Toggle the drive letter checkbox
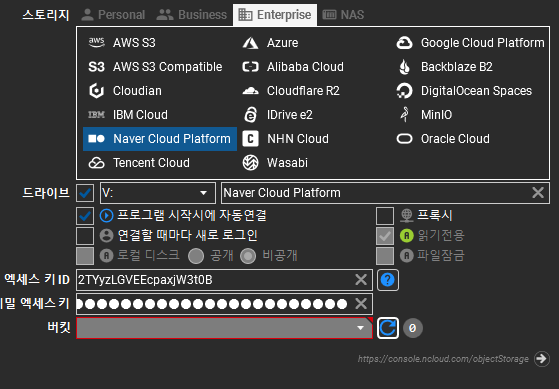This screenshot has width=559, height=389. point(85,193)
